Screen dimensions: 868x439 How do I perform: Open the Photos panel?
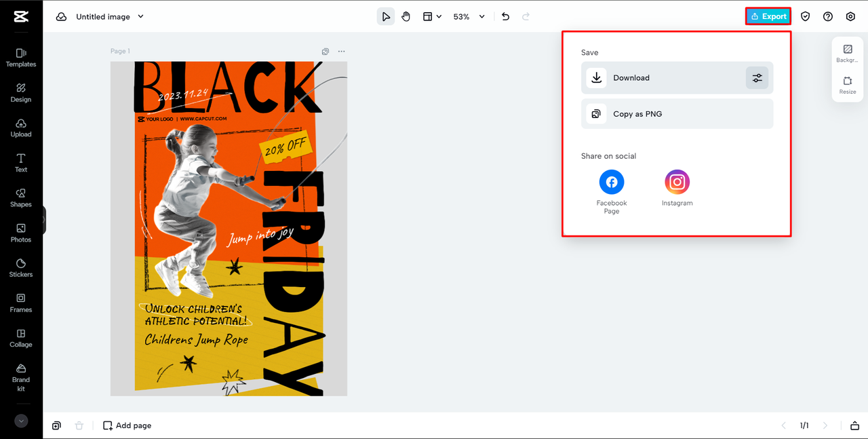[21, 233]
